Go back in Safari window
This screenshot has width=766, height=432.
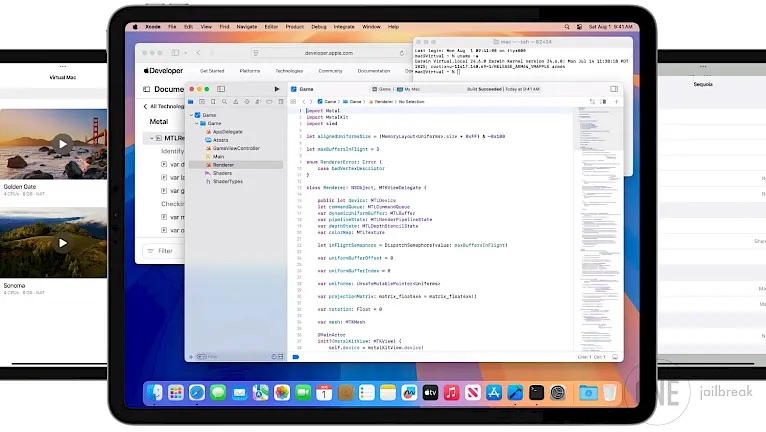click(198, 53)
